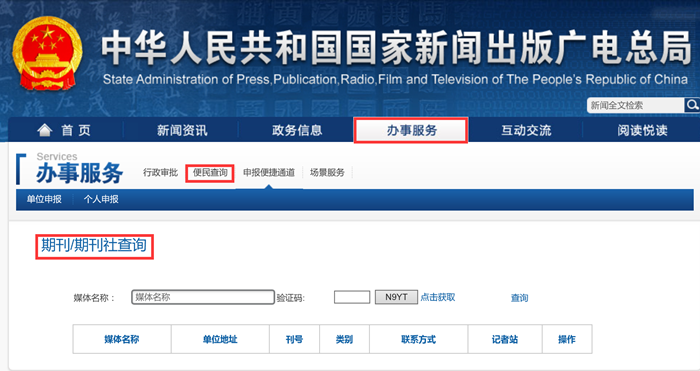Click the 单位申报 link
Image resolution: width=700 pixels, height=371 pixels.
pos(44,199)
